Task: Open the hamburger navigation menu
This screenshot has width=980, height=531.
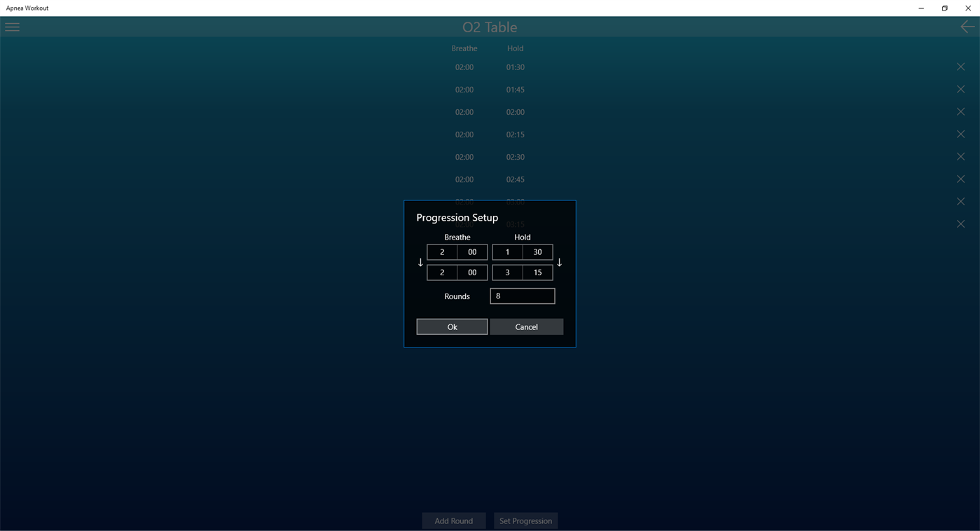Action: pos(12,27)
